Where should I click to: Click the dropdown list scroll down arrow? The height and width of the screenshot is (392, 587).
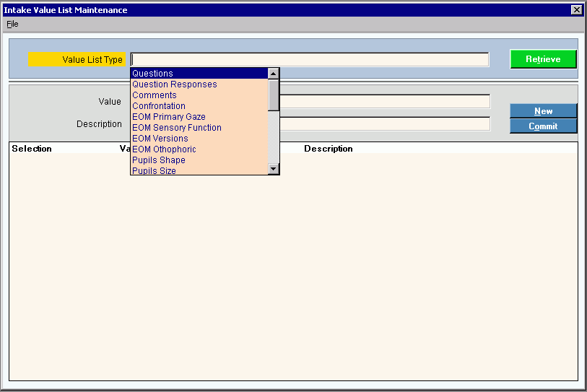pos(273,169)
